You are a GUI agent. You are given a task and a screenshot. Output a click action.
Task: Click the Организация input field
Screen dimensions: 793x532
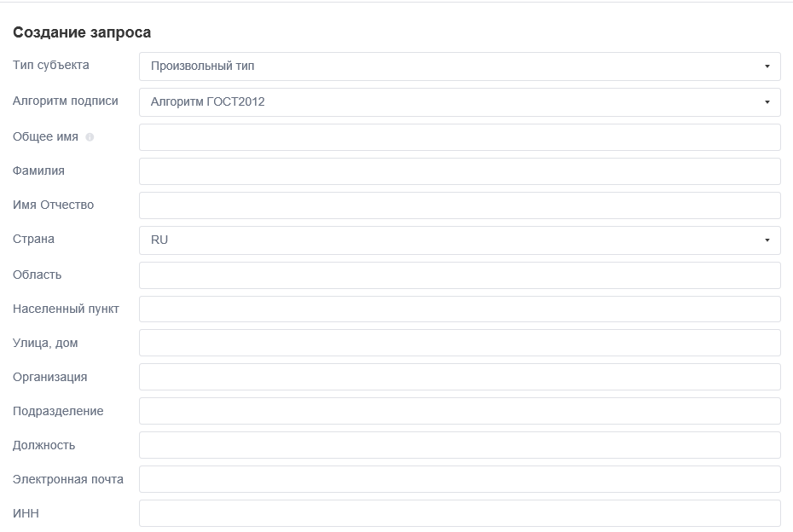click(x=460, y=377)
